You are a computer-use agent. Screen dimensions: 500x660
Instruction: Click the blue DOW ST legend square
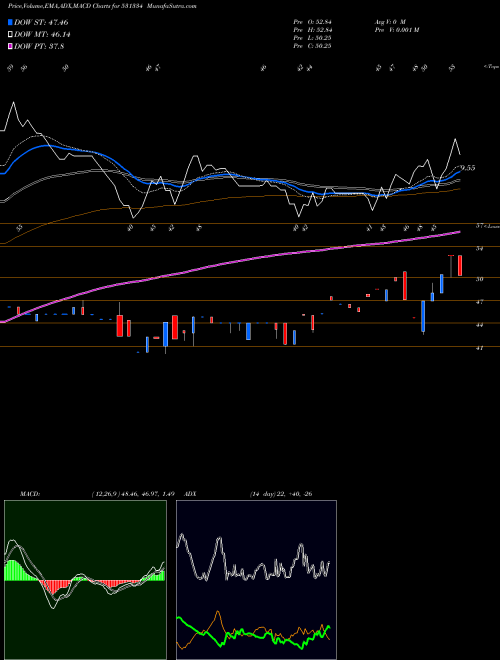point(11,22)
